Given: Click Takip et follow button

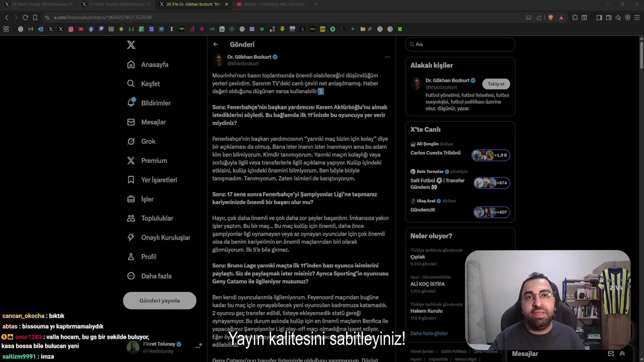Looking at the screenshot, I should click(x=496, y=84).
